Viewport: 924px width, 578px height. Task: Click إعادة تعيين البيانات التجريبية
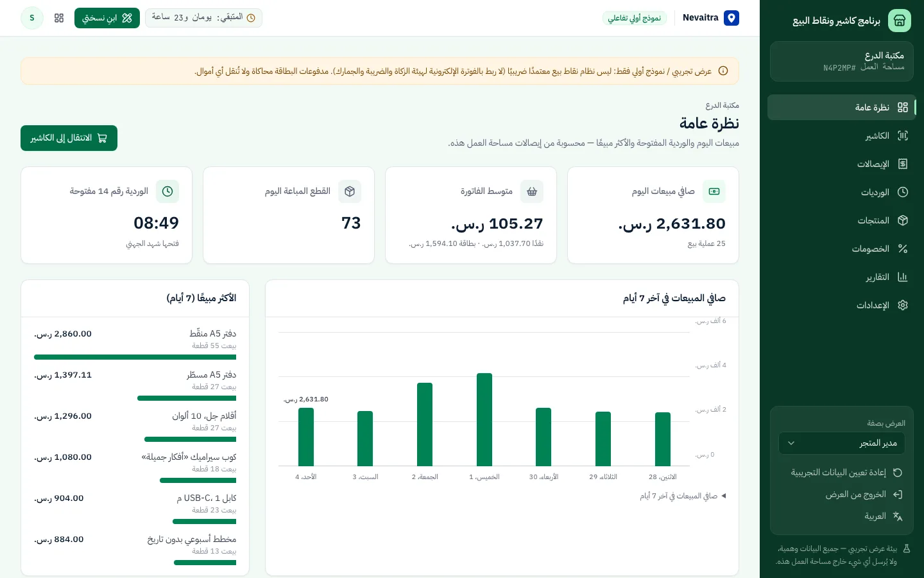click(842, 473)
